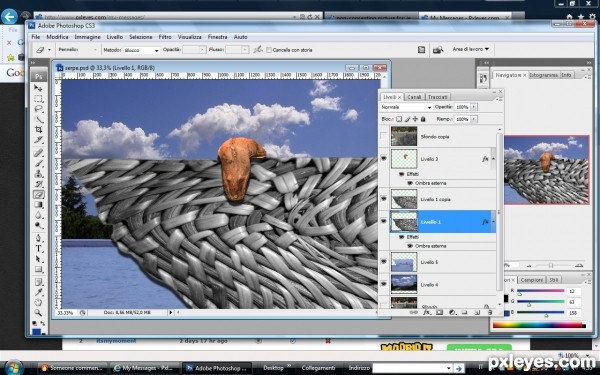Select the Blur tool

pyautogui.click(x=38, y=215)
